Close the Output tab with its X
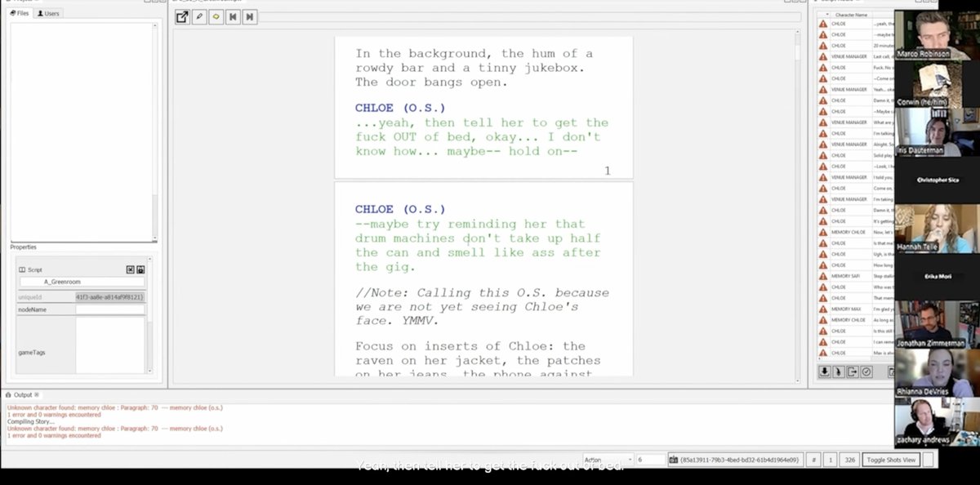Image resolution: width=980 pixels, height=485 pixels. pyautogui.click(x=37, y=395)
